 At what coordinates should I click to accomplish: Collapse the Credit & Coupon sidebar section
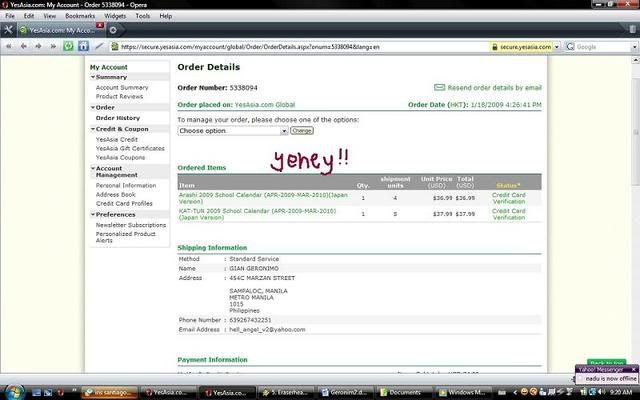pos(92,129)
